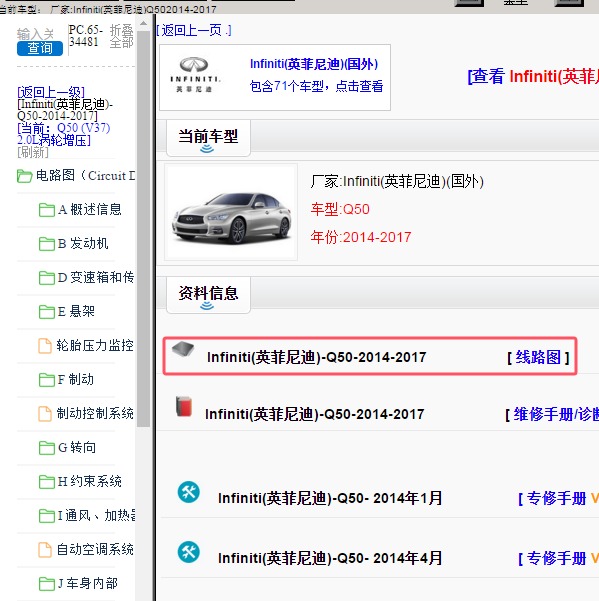Expand the D 变速箱和传 folder
The height and width of the screenshot is (601, 599).
pos(87,278)
